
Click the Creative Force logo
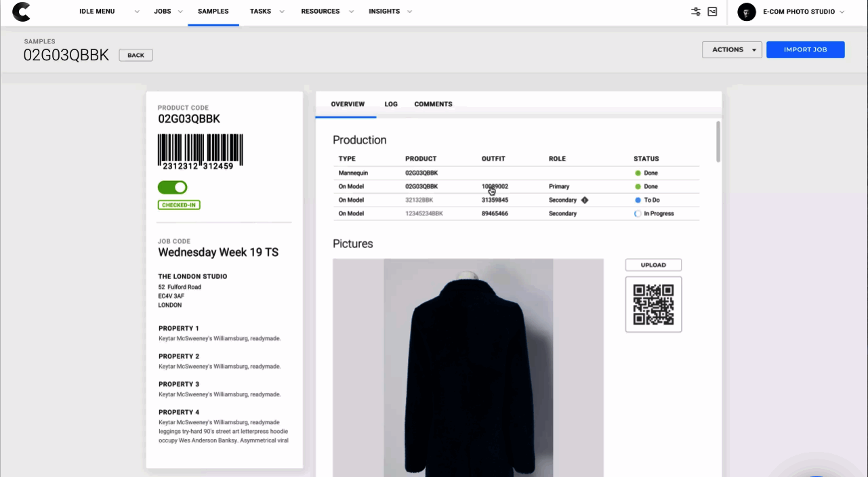pyautogui.click(x=22, y=12)
